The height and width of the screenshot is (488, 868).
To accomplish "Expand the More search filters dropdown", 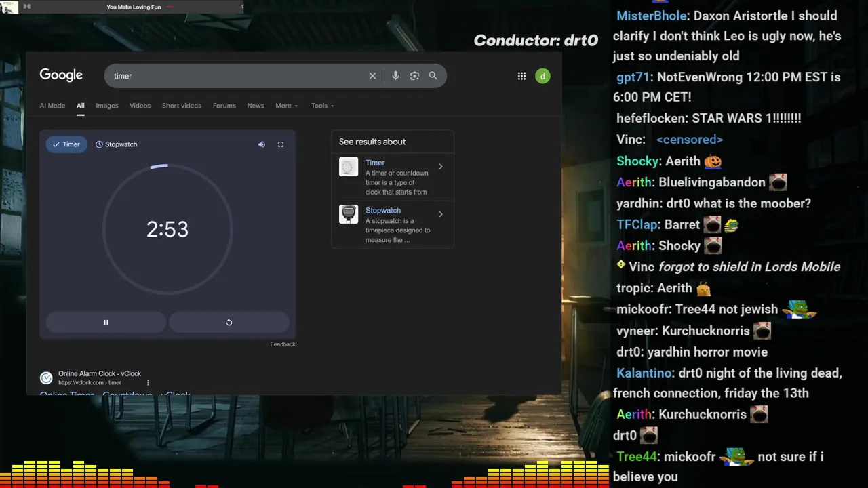I will coord(286,106).
